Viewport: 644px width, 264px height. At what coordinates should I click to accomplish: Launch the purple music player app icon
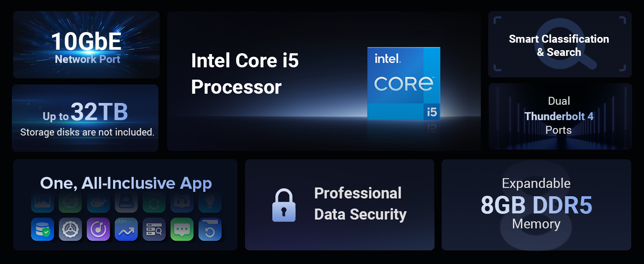click(x=98, y=229)
